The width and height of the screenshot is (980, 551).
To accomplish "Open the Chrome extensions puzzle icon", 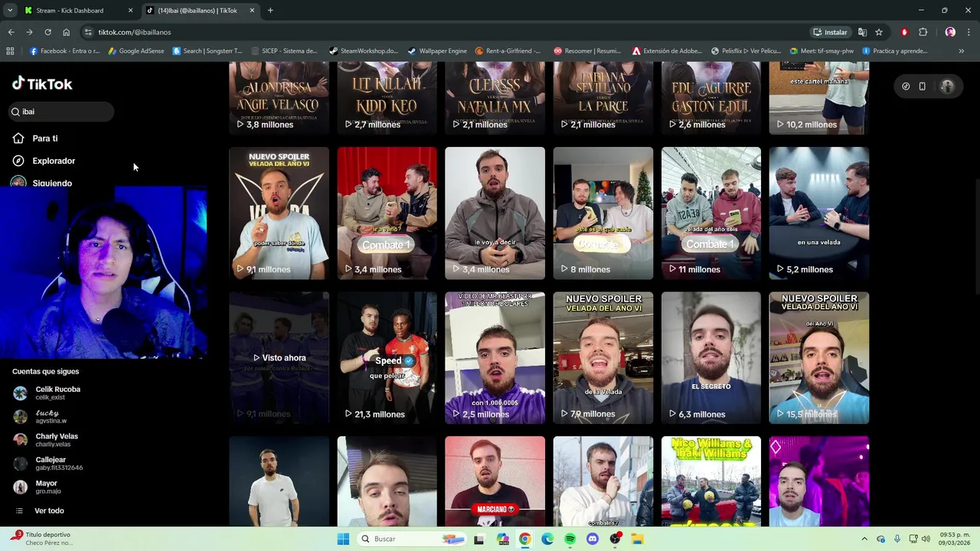I will click(923, 32).
